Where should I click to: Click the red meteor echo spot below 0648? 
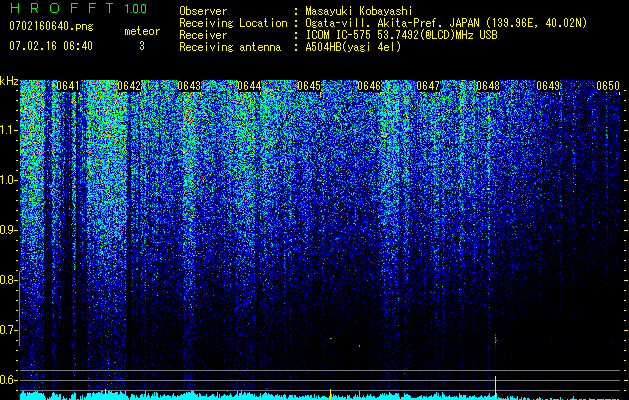495,341
